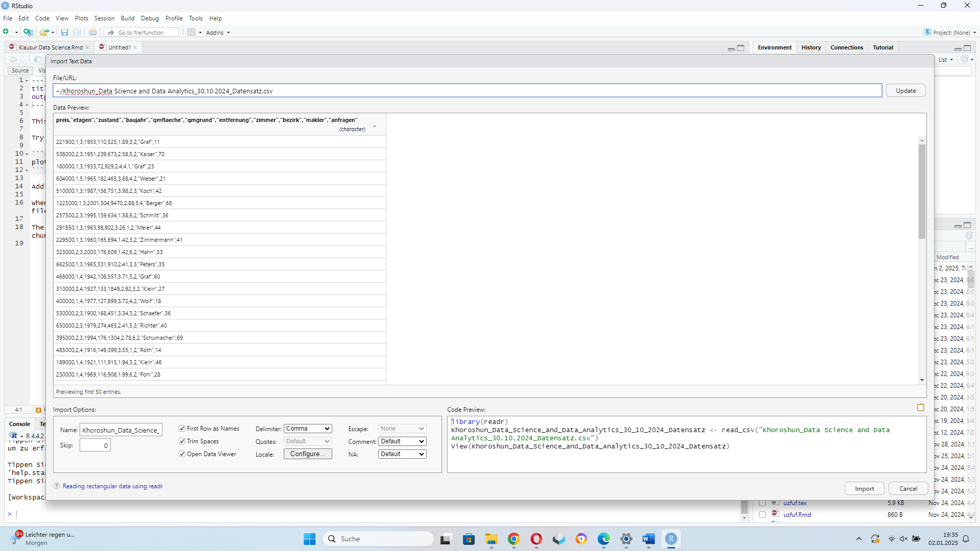Switch to the History tab

pos(811,47)
